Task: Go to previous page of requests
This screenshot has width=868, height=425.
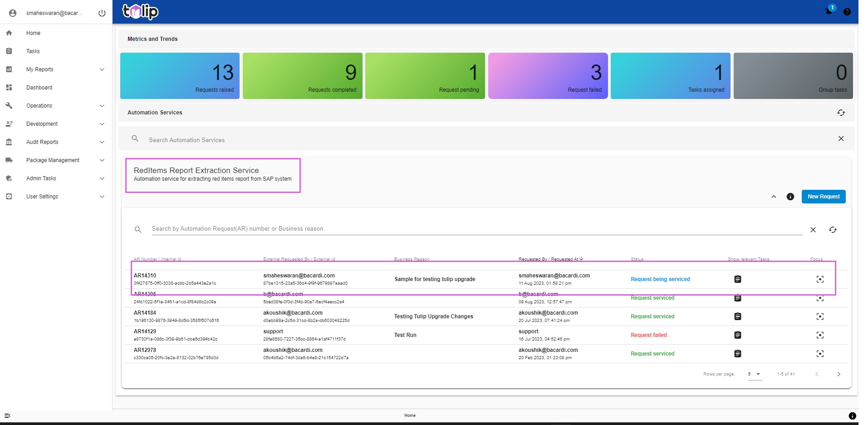Action: (817, 374)
